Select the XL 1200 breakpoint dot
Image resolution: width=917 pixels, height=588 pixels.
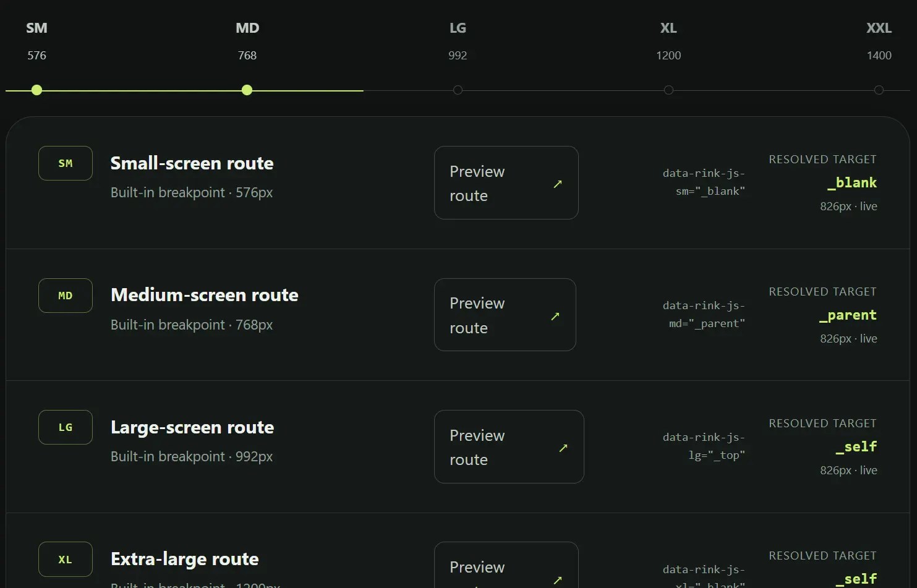(x=668, y=90)
